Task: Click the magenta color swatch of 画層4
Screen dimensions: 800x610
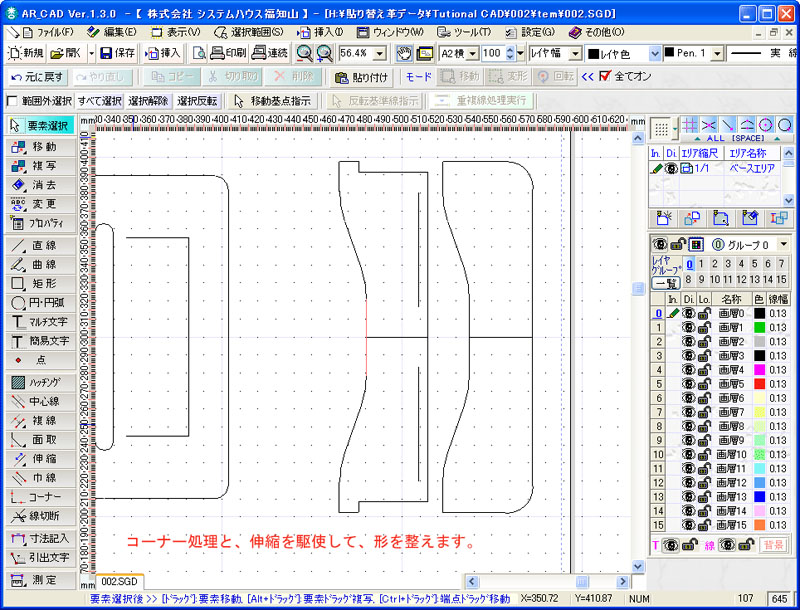Action: (x=760, y=370)
